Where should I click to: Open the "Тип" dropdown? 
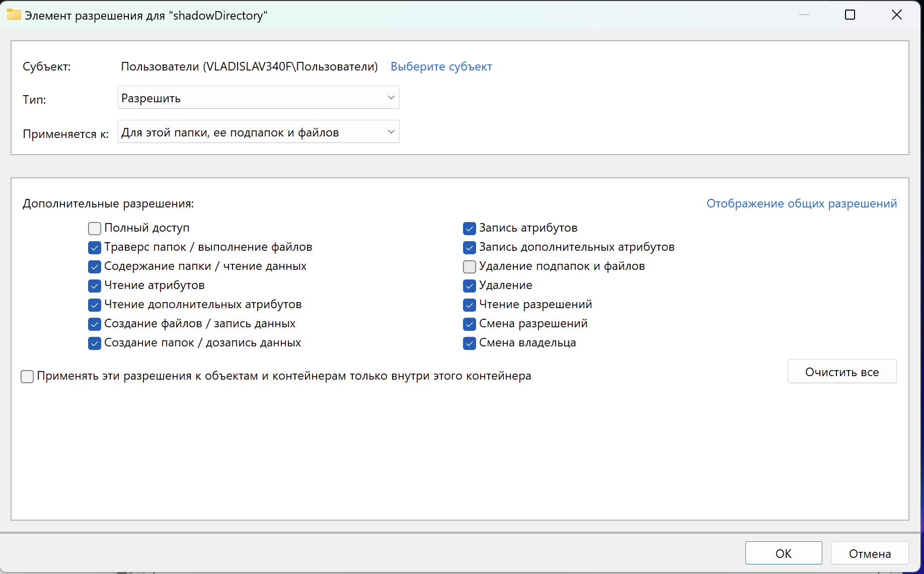click(x=258, y=98)
